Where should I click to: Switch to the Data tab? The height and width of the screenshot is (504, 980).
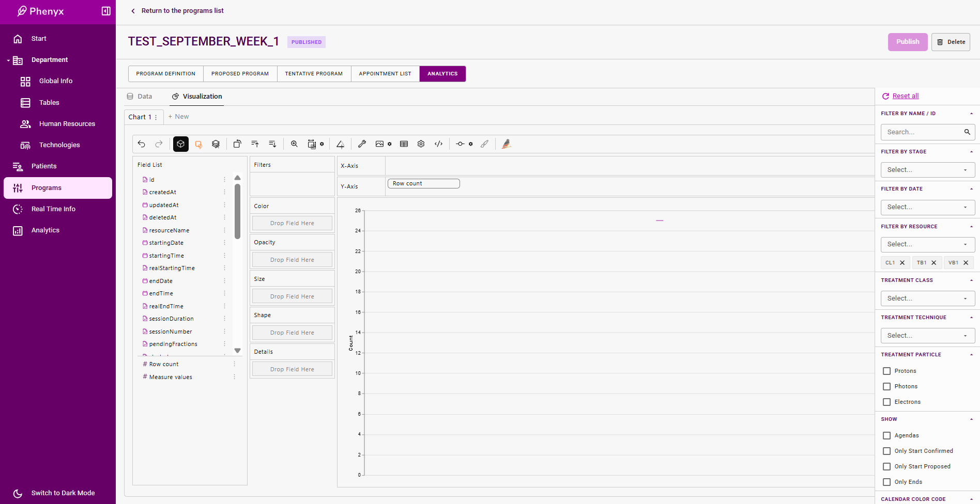click(x=140, y=97)
